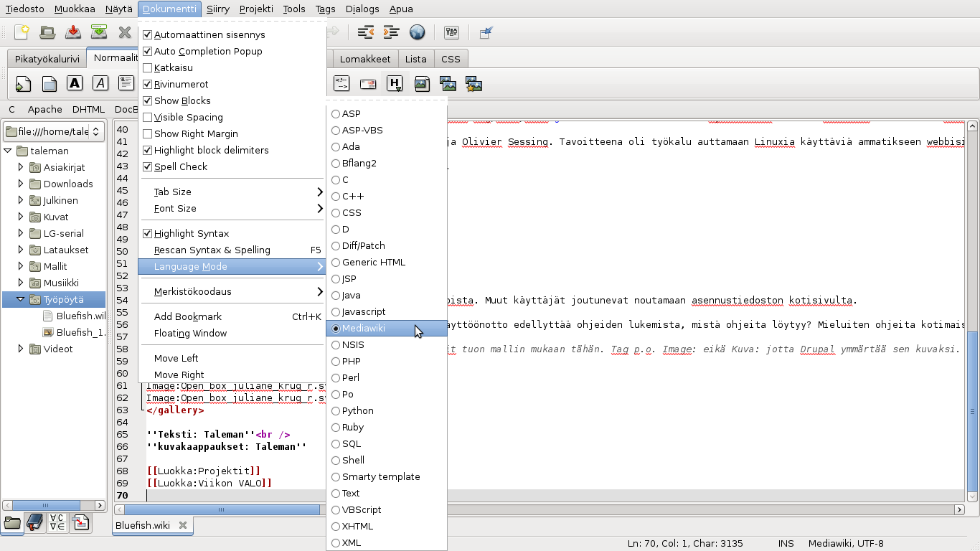Click the insert thumbnail image icon
The width and height of the screenshot is (980, 551).
(448, 84)
